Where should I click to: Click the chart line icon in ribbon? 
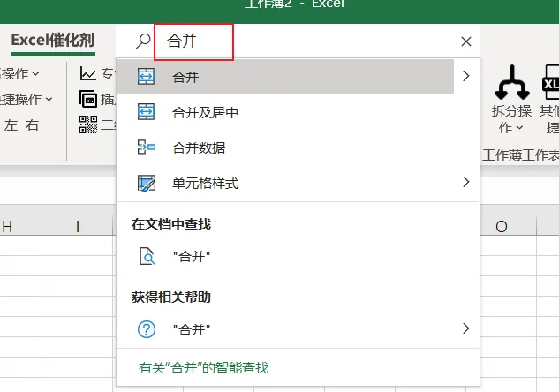[x=87, y=73]
